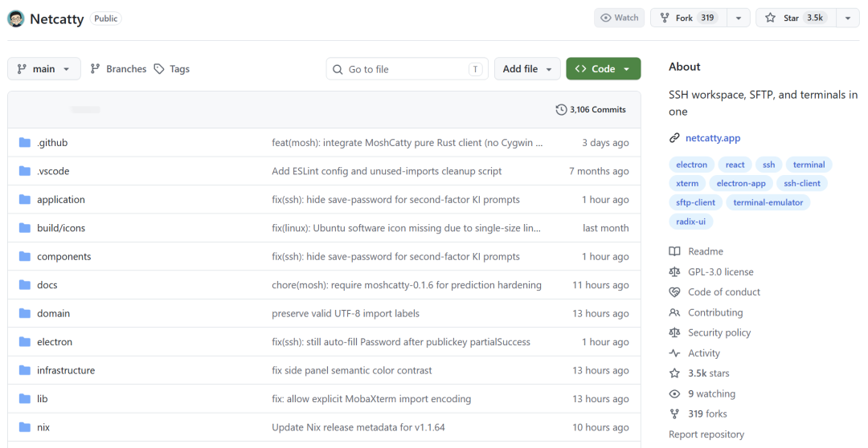Image resolution: width=868 pixels, height=448 pixels.
Task: Expand the Star lists caret
Action: click(x=848, y=18)
